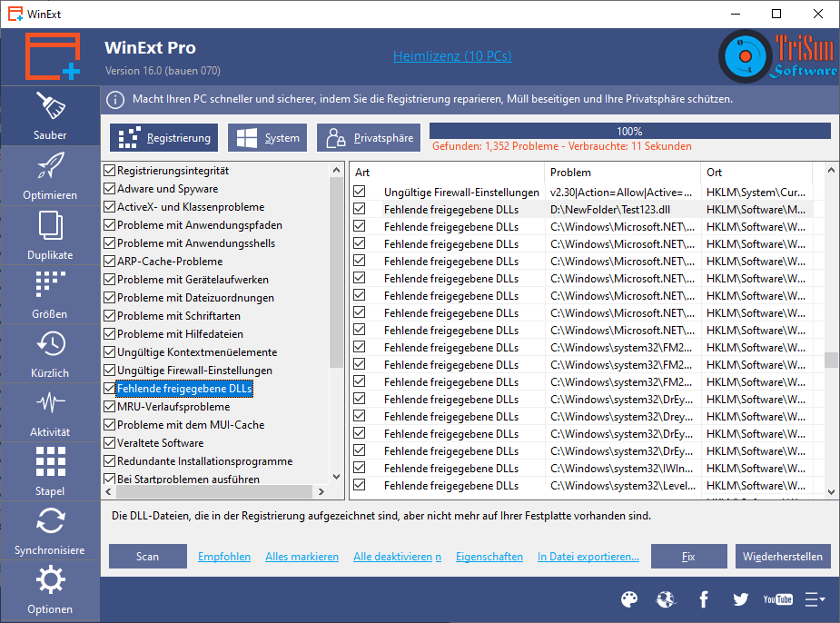Click the category list scroll-down arrow
Image resolution: width=840 pixels, height=623 pixels.
(336, 476)
